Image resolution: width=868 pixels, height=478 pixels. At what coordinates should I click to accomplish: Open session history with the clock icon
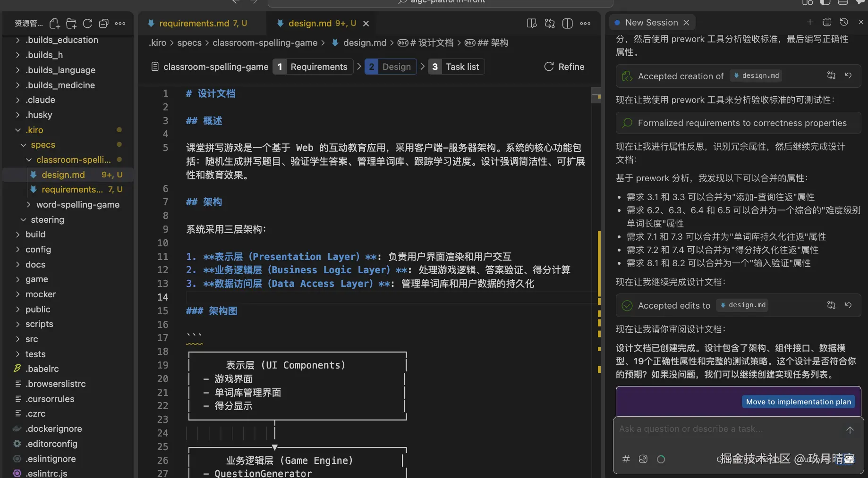click(844, 22)
